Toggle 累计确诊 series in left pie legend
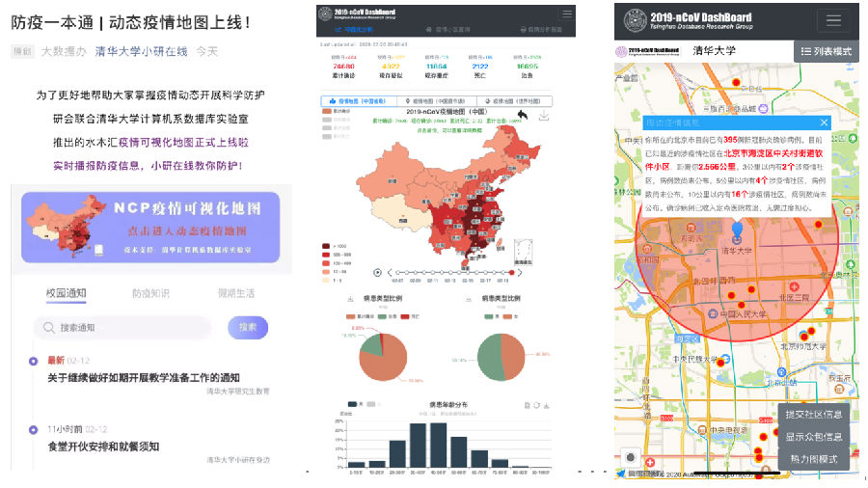The width and height of the screenshot is (868, 488). point(360,316)
